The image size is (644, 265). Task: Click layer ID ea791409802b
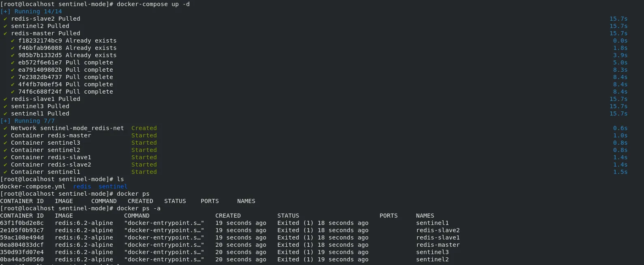click(x=40, y=70)
